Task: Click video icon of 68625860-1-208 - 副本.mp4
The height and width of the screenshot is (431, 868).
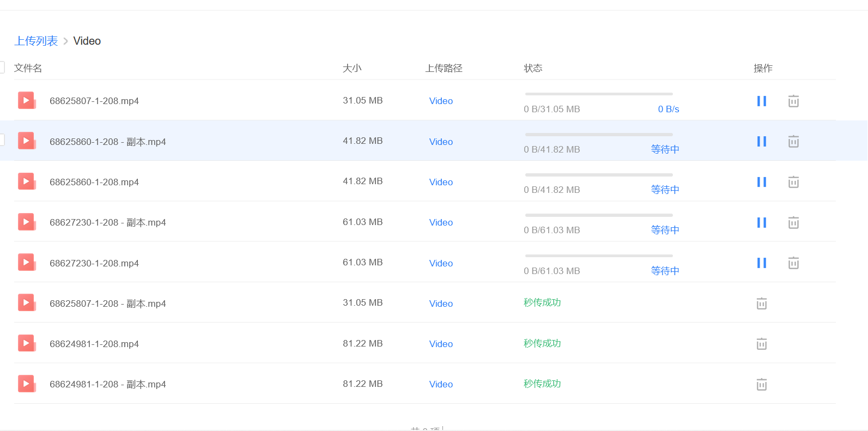Action: 27,141
